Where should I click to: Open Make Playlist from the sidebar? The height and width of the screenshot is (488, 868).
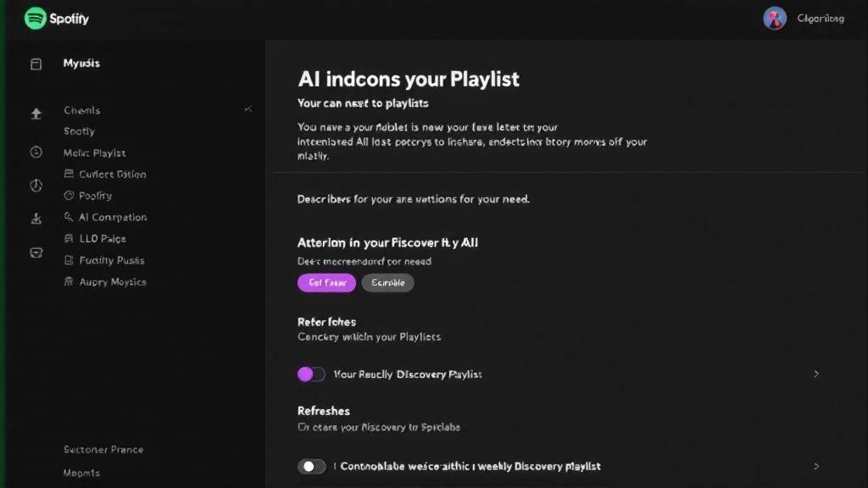94,152
